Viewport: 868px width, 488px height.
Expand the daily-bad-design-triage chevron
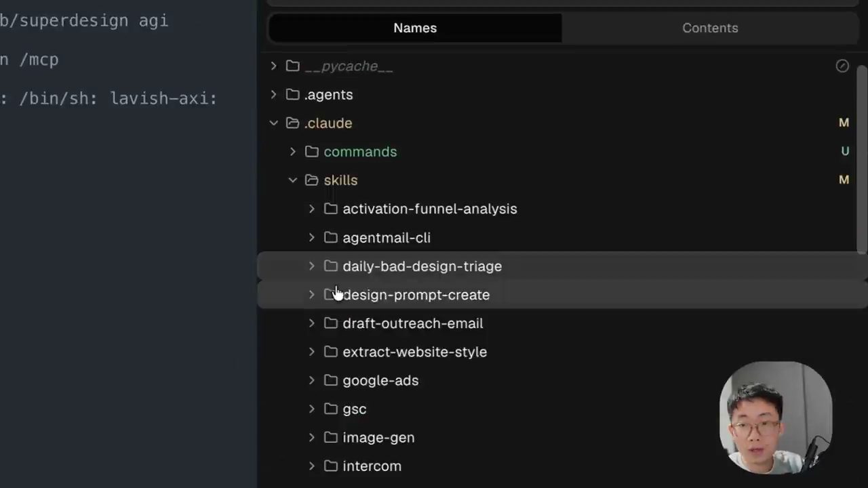pos(311,266)
